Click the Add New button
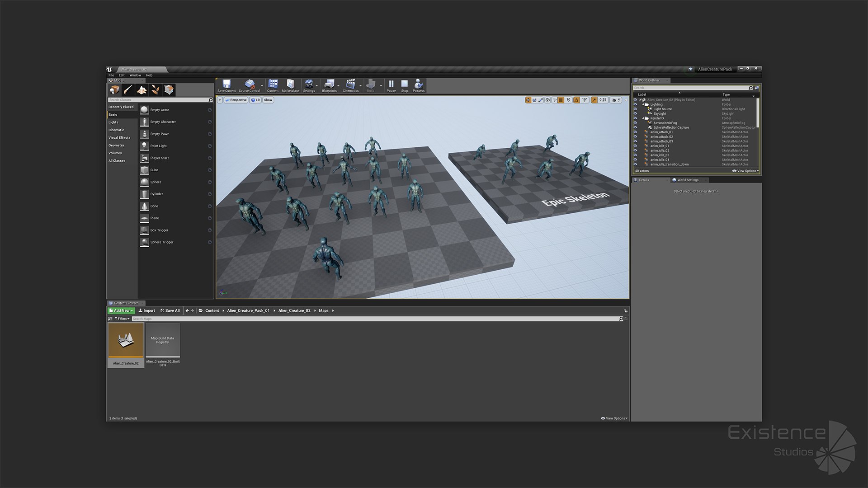Image resolution: width=868 pixels, height=488 pixels. pyautogui.click(x=121, y=310)
